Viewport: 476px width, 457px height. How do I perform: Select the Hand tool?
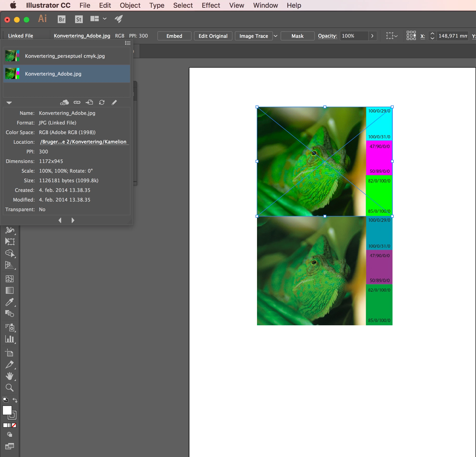click(x=9, y=376)
